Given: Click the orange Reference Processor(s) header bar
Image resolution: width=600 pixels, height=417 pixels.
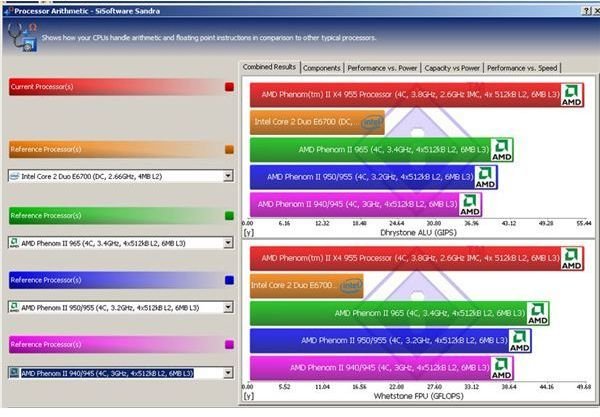Looking at the screenshot, I should [116, 150].
